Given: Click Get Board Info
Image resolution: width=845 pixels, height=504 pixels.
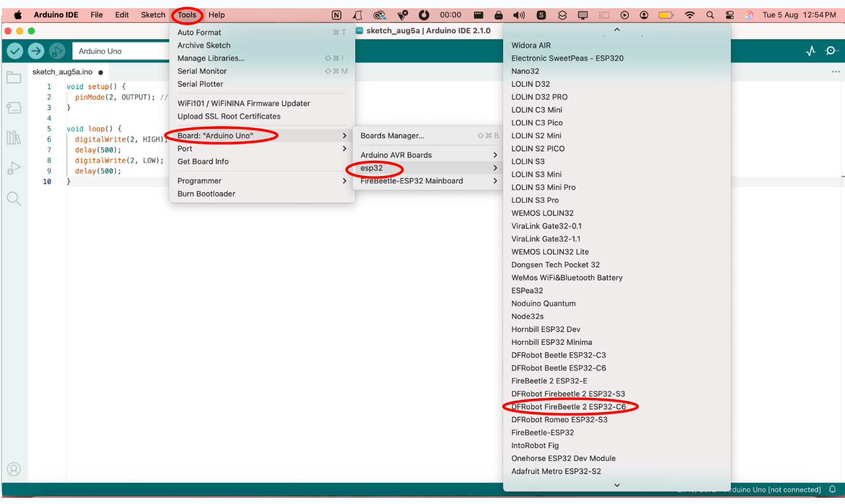Looking at the screenshot, I should pos(262,162).
